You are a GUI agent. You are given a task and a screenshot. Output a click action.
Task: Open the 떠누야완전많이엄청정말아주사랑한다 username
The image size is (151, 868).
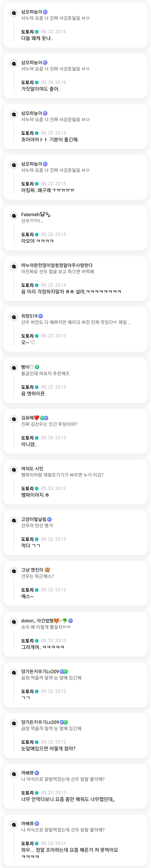[x=57, y=265]
